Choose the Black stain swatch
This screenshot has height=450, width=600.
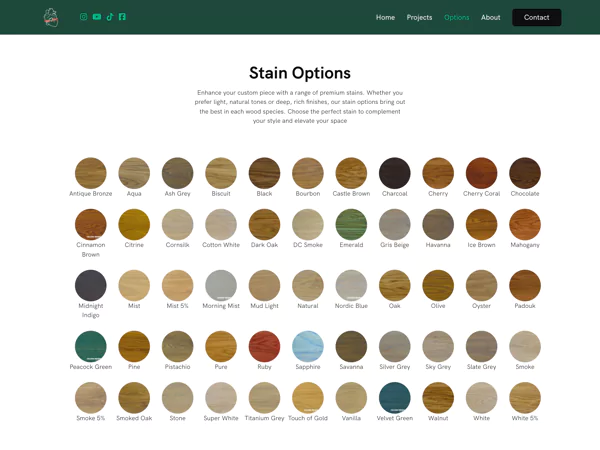coord(264,173)
